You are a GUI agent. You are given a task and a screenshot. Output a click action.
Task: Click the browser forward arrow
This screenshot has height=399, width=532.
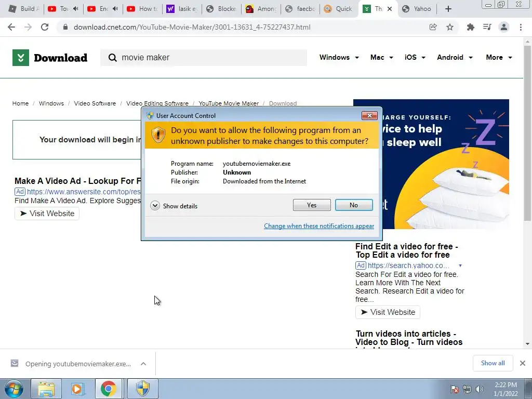[x=28, y=27]
